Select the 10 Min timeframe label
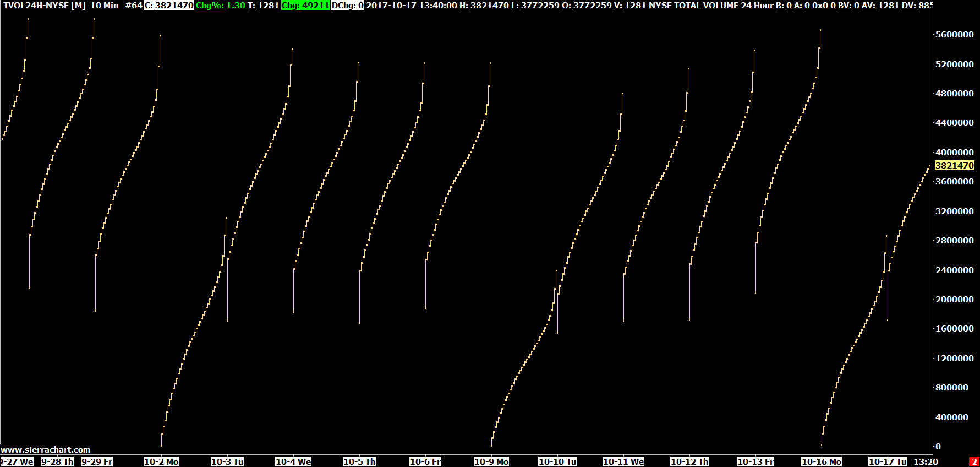 tap(105, 6)
